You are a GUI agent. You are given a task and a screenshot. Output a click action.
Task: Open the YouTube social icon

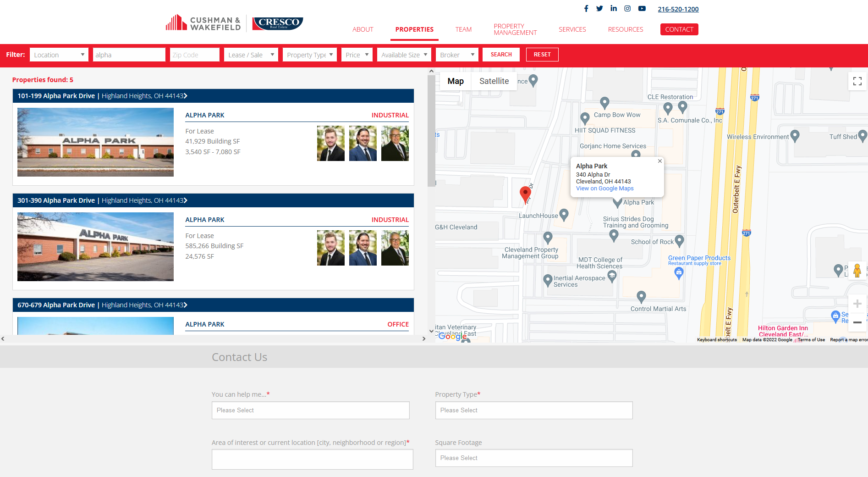[x=642, y=8]
